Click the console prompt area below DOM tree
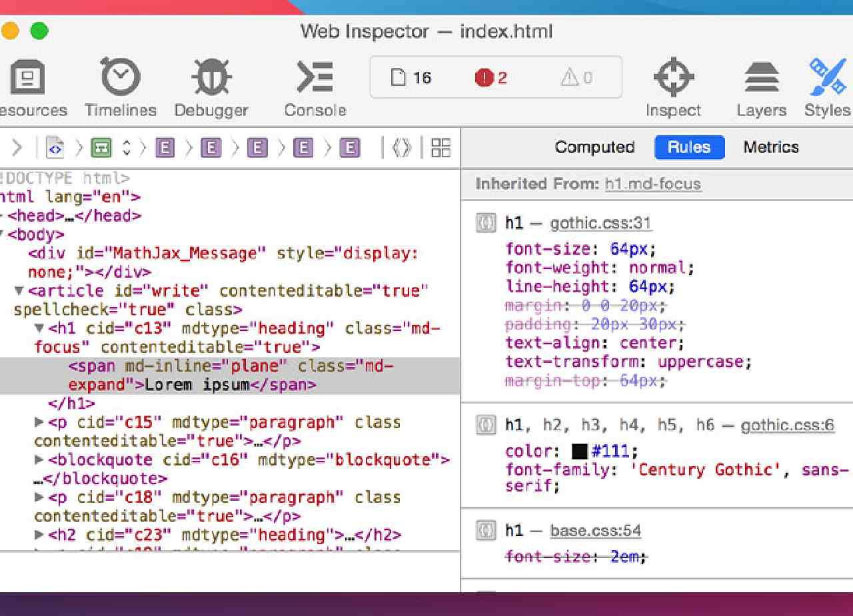Image resolution: width=853 pixels, height=616 pixels. click(230, 571)
